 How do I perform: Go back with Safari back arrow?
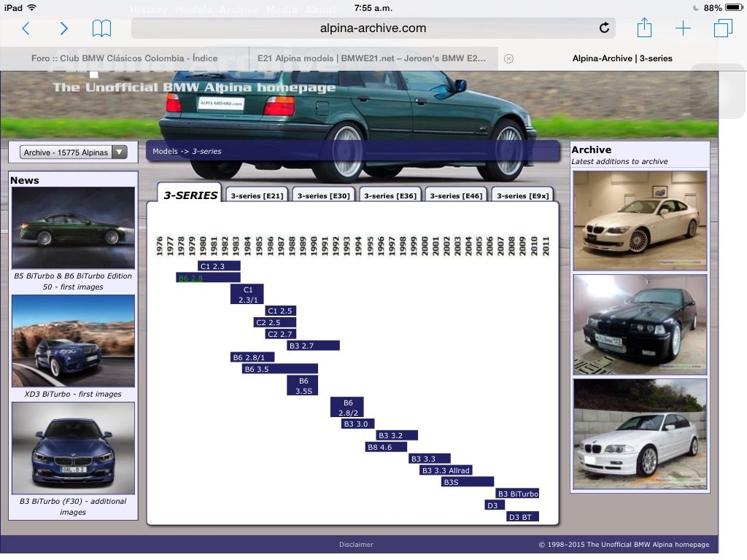[26, 28]
